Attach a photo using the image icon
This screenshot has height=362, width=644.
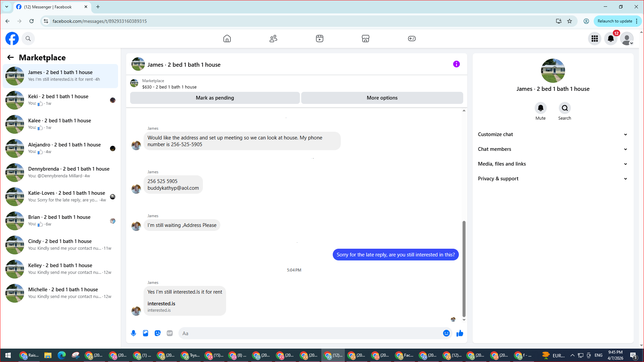146,333
